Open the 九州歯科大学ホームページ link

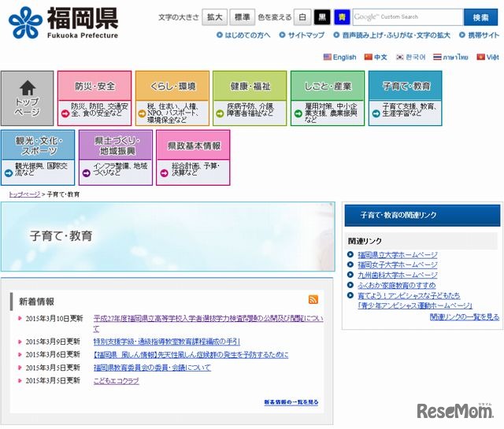click(398, 275)
